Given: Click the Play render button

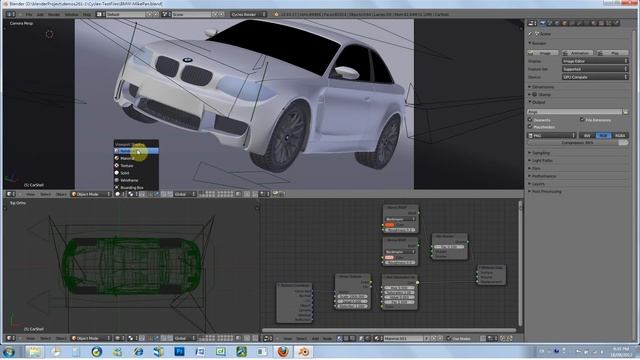Looking at the screenshot, I should 612,53.
